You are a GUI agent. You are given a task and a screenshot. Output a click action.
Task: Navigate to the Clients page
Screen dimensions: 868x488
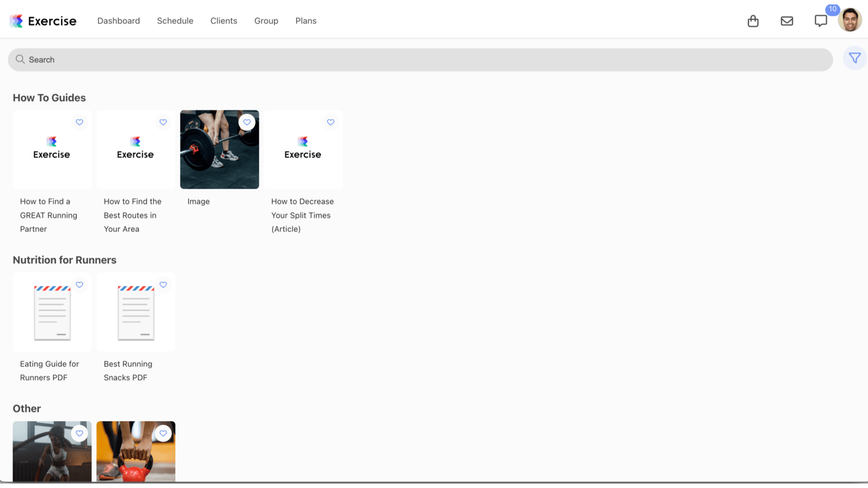[224, 20]
